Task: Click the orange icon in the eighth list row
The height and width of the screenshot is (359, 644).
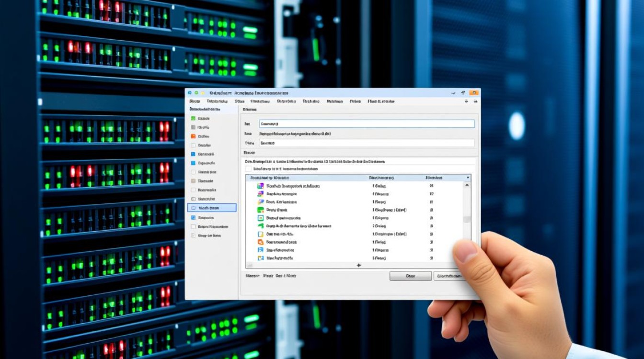Action: [x=261, y=242]
